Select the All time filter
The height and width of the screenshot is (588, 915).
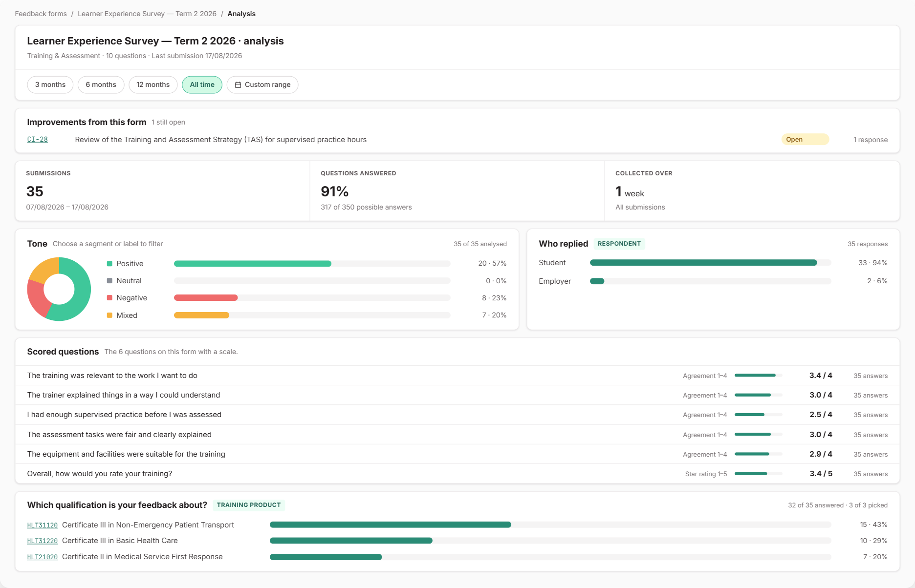point(202,84)
